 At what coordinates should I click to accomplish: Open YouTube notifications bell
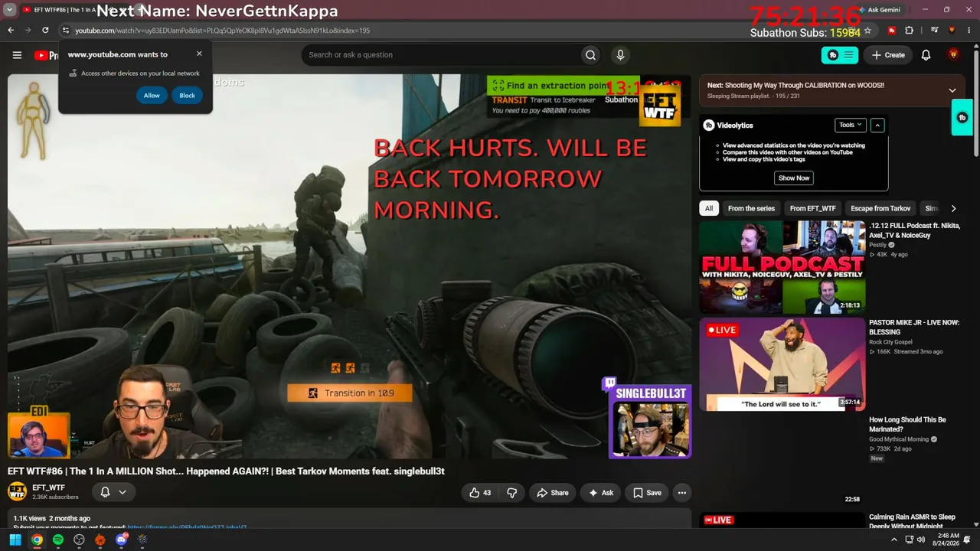coord(926,55)
